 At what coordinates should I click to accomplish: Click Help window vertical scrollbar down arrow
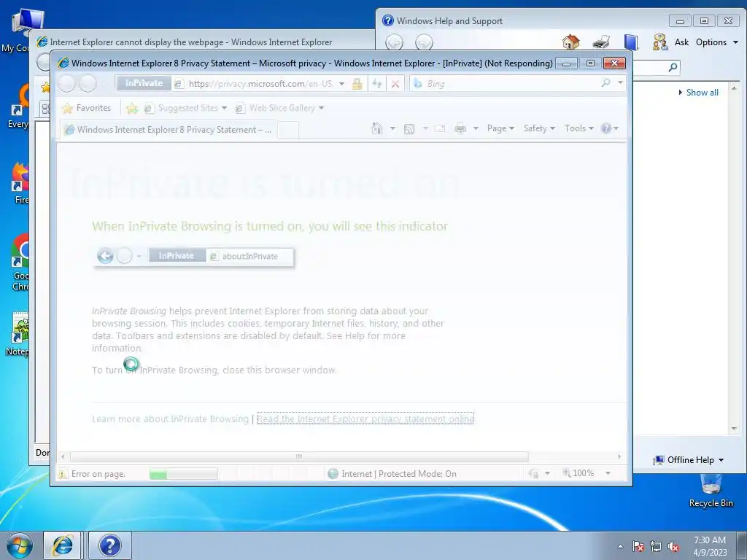734,429
